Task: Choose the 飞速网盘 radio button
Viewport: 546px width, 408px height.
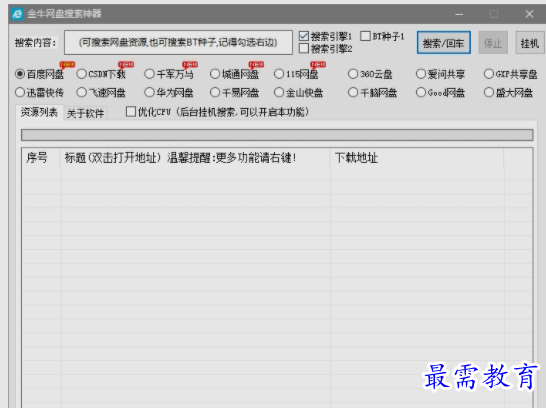Action: (x=81, y=92)
